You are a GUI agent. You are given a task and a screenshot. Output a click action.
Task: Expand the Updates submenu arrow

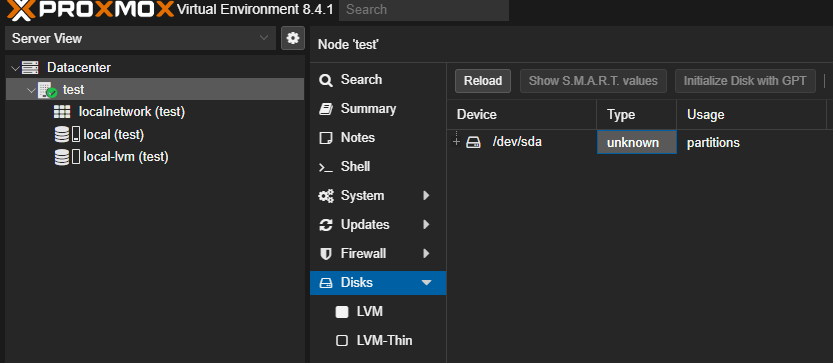[426, 225]
